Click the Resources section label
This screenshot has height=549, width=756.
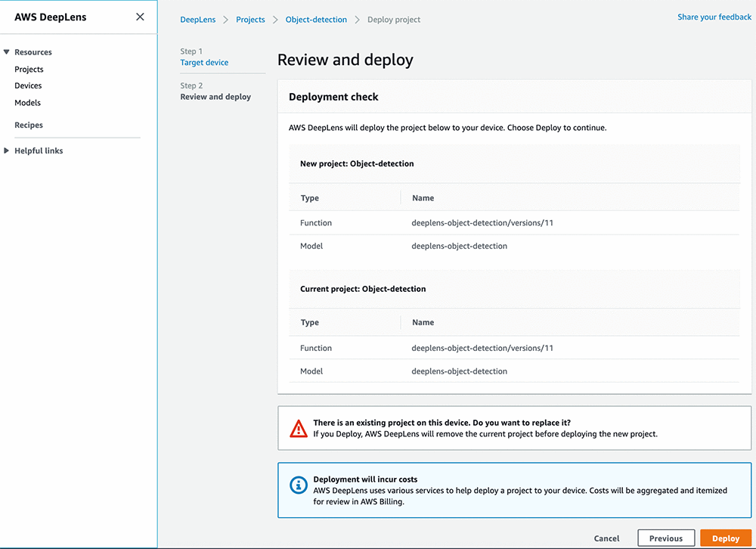[x=33, y=52]
